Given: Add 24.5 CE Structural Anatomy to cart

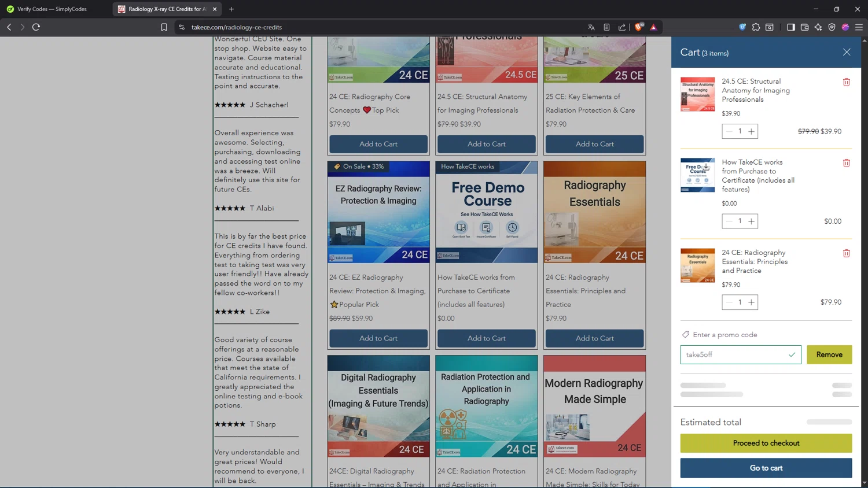Looking at the screenshot, I should 487,144.
